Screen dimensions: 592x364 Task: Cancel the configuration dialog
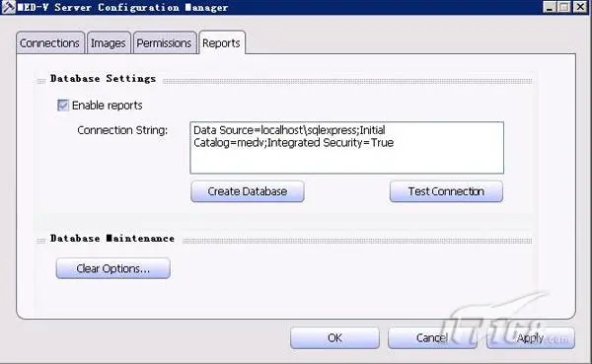click(432, 337)
